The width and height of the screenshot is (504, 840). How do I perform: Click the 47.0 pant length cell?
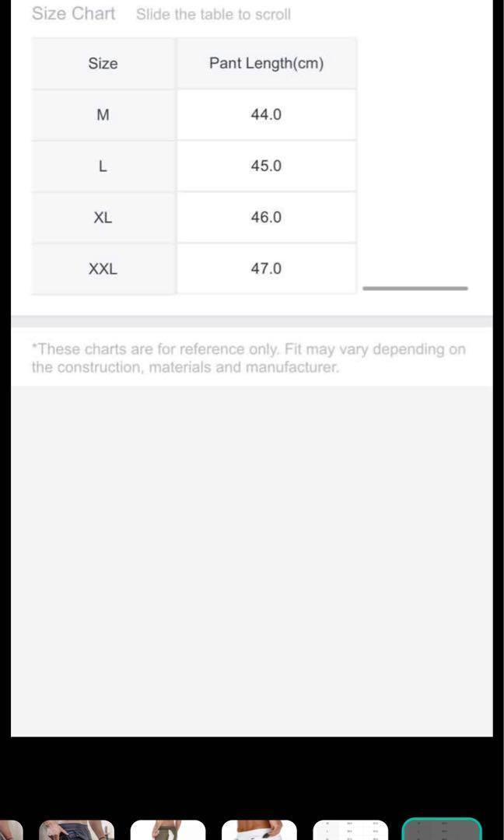pyautogui.click(x=266, y=269)
